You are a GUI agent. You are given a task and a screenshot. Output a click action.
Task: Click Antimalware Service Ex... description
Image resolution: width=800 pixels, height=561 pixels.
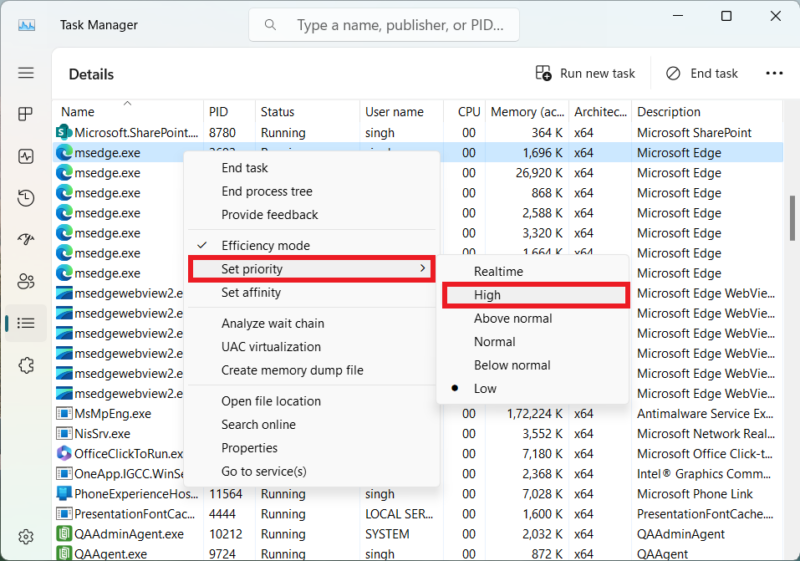[x=705, y=413]
